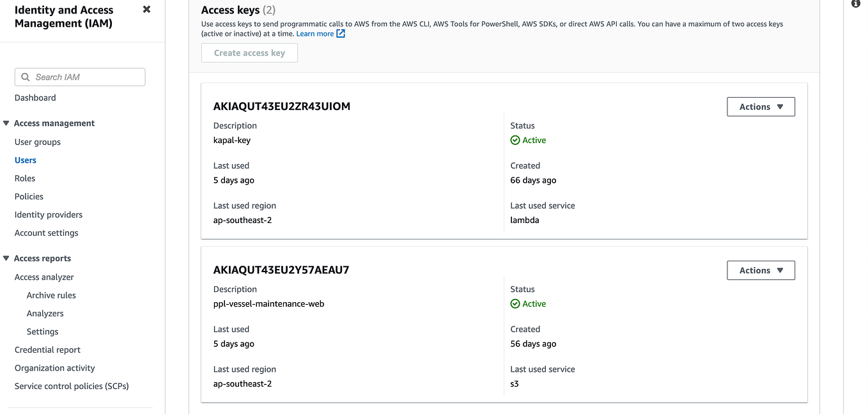The width and height of the screenshot is (868, 414).
Task: Click the search magnifier icon in IAM sidebar
Action: pos(26,77)
